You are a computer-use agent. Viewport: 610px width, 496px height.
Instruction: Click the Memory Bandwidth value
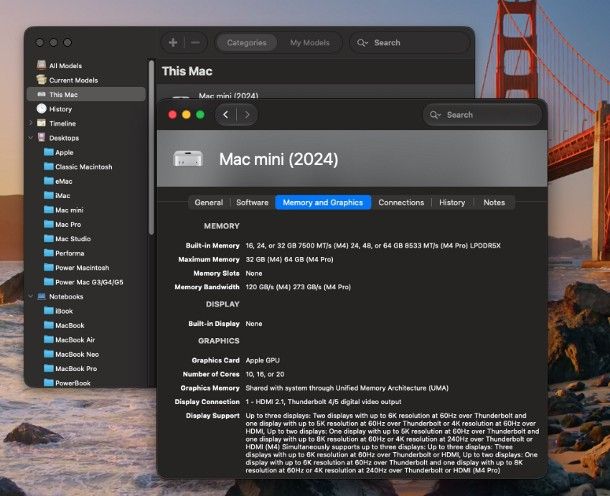pyautogui.click(x=298, y=287)
